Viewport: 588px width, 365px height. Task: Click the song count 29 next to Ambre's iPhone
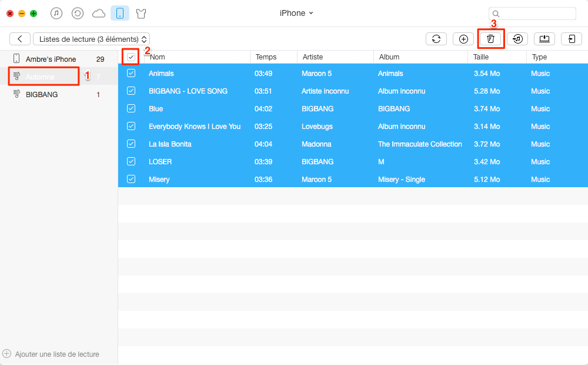point(100,59)
